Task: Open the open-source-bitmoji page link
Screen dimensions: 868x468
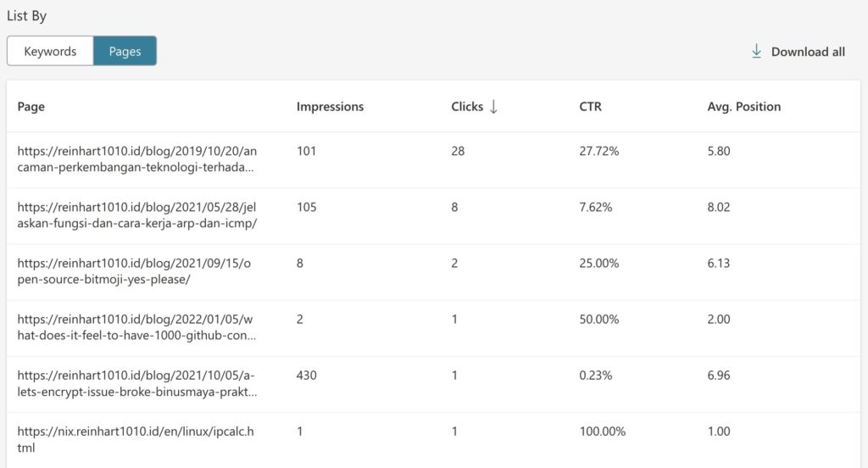Action: click(x=134, y=271)
